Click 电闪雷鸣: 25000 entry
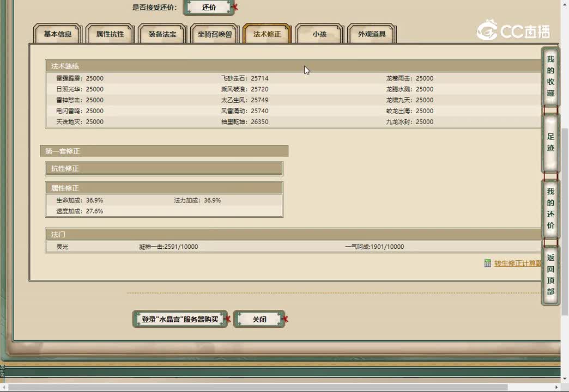This screenshot has height=392, width=569. [80, 111]
